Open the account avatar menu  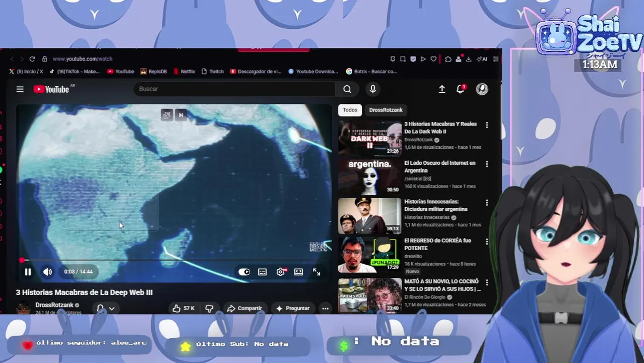click(x=482, y=89)
